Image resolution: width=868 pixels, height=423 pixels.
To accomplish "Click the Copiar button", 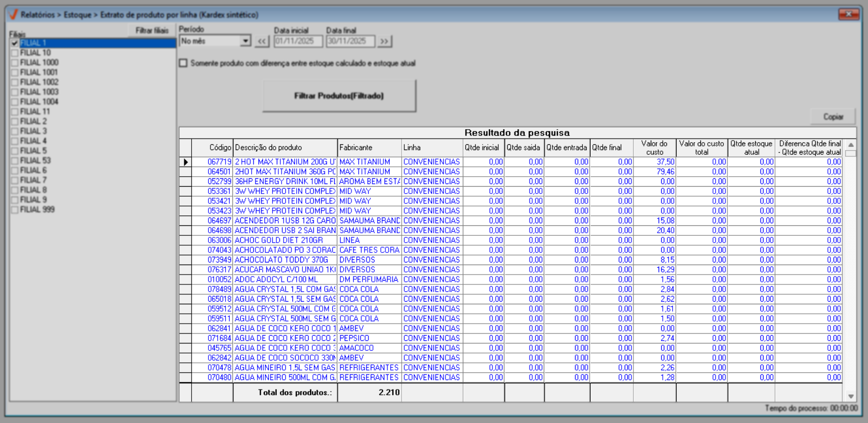I will pos(833,117).
